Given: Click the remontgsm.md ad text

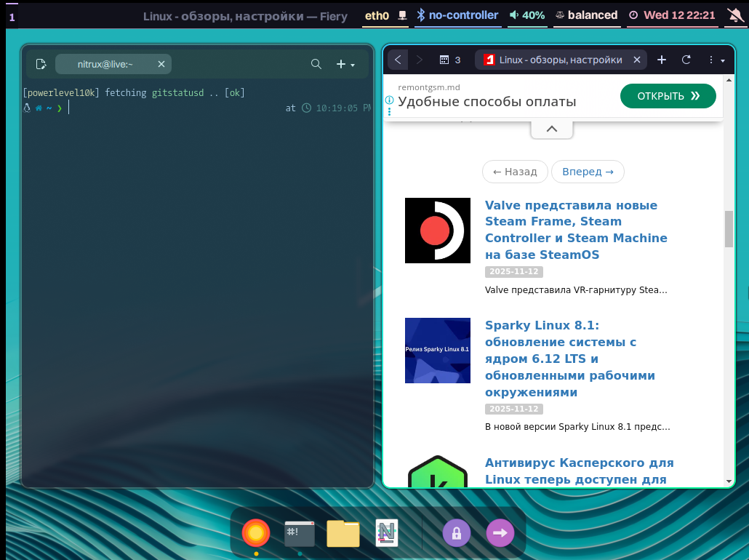Looking at the screenshot, I should pyautogui.click(x=429, y=87).
